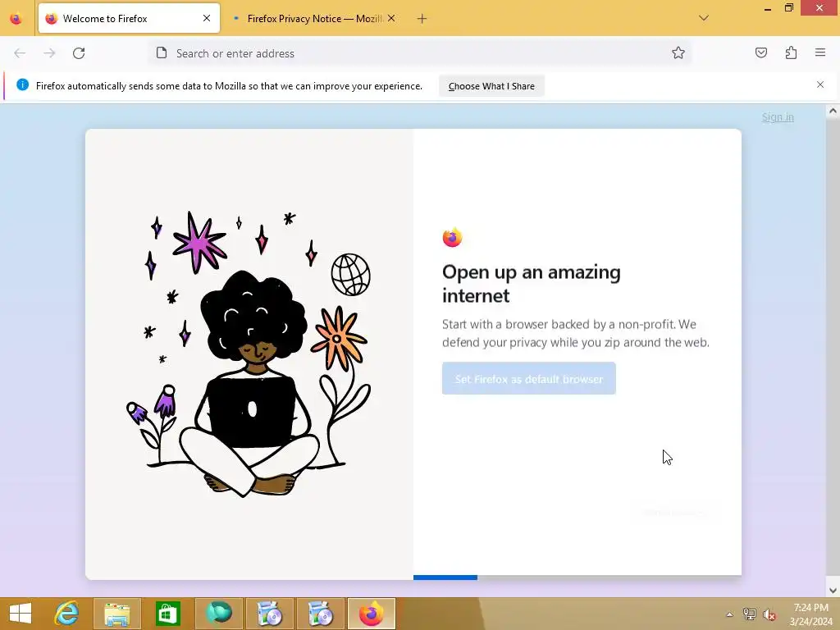Switch to the Firefox Privacy Notice tab
The image size is (840, 630).
(315, 19)
